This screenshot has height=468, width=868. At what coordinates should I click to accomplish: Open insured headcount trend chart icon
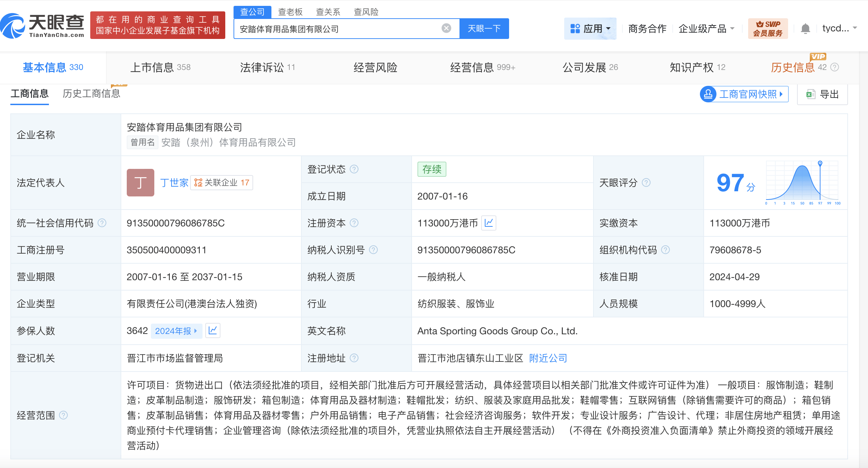(x=213, y=330)
